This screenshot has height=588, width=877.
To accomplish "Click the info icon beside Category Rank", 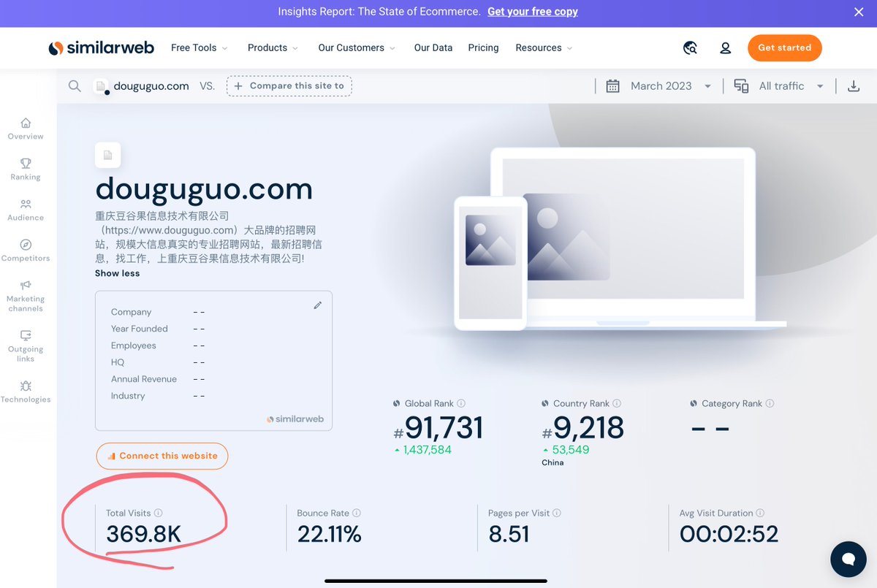I will tap(770, 403).
